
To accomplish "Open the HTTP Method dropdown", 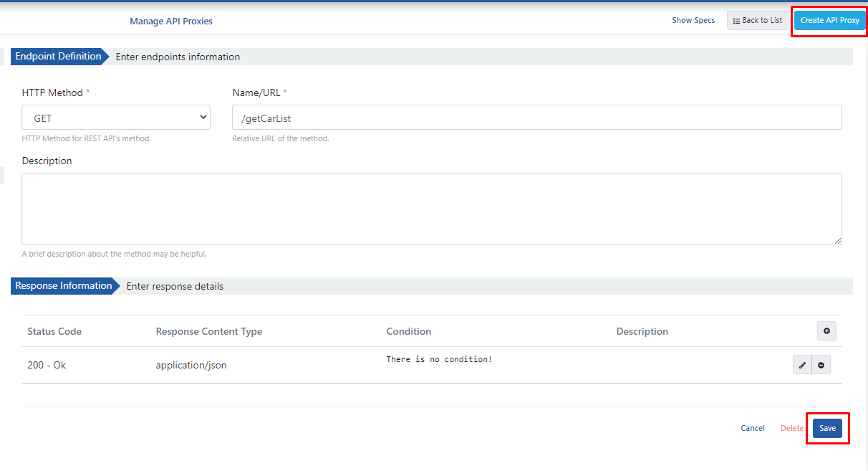I will (116, 118).
